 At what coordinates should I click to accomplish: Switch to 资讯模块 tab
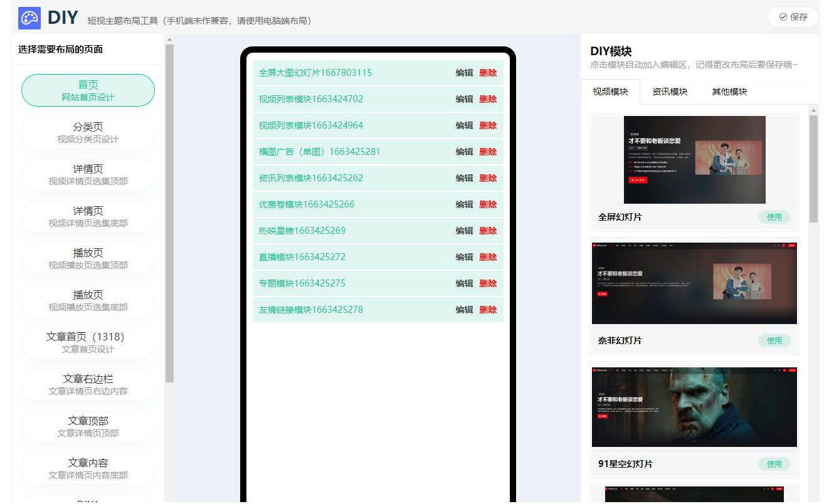tap(670, 92)
